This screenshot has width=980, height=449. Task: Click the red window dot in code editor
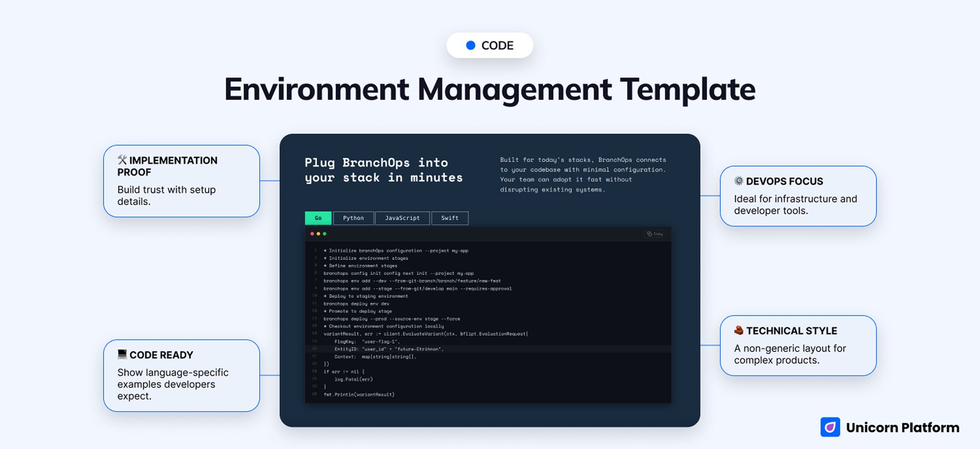point(312,234)
